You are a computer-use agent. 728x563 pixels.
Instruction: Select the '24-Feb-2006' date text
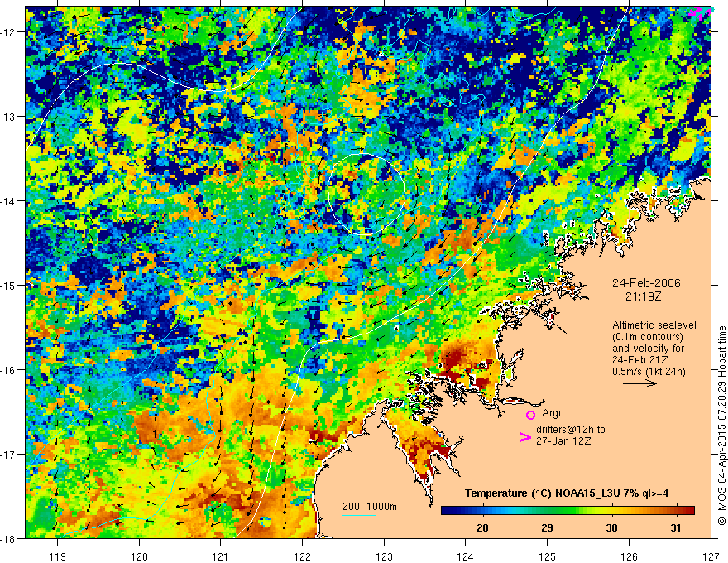pos(646,283)
